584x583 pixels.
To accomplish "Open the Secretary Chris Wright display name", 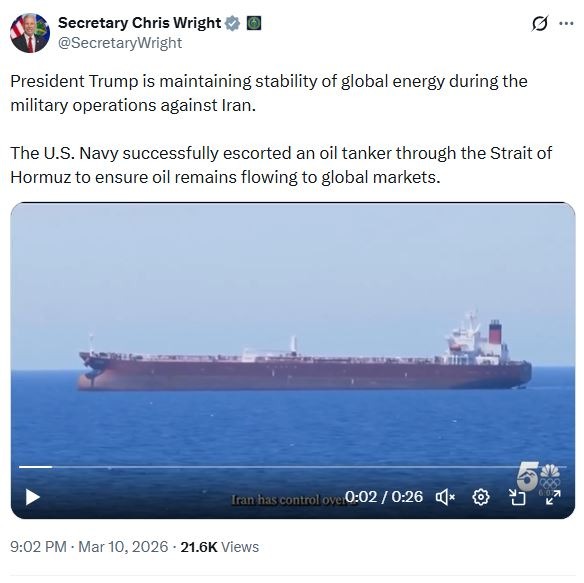I will (140, 23).
